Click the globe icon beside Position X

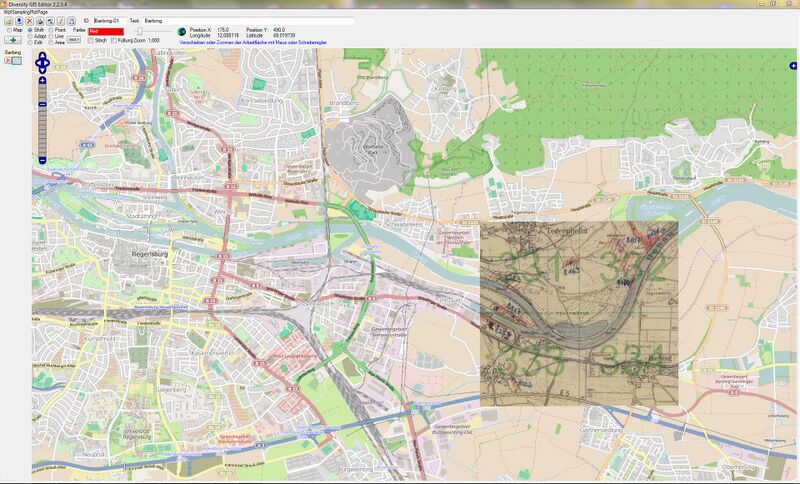(x=181, y=32)
